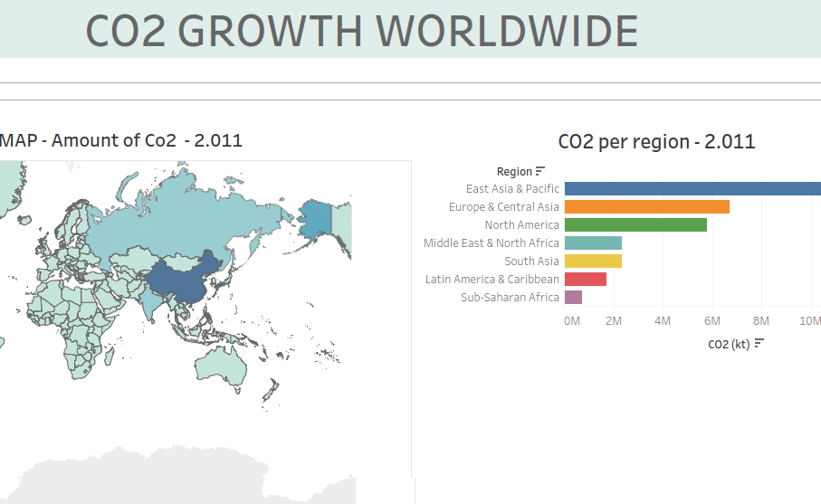Select the orange Europe & Central Asia bar
This screenshot has width=821, height=504.
[646, 207]
